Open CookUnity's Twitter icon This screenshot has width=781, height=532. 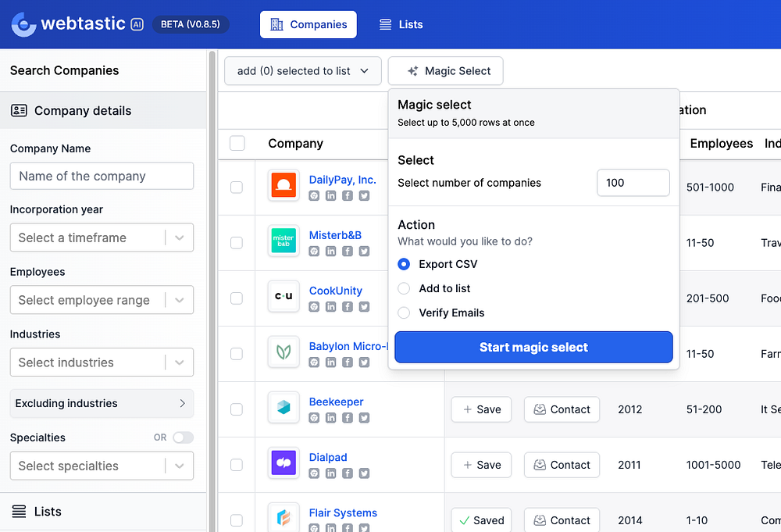pos(365,307)
